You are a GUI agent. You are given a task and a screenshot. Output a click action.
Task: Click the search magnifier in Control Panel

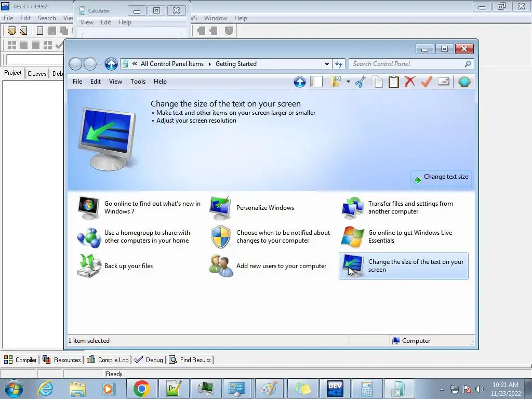tap(468, 64)
